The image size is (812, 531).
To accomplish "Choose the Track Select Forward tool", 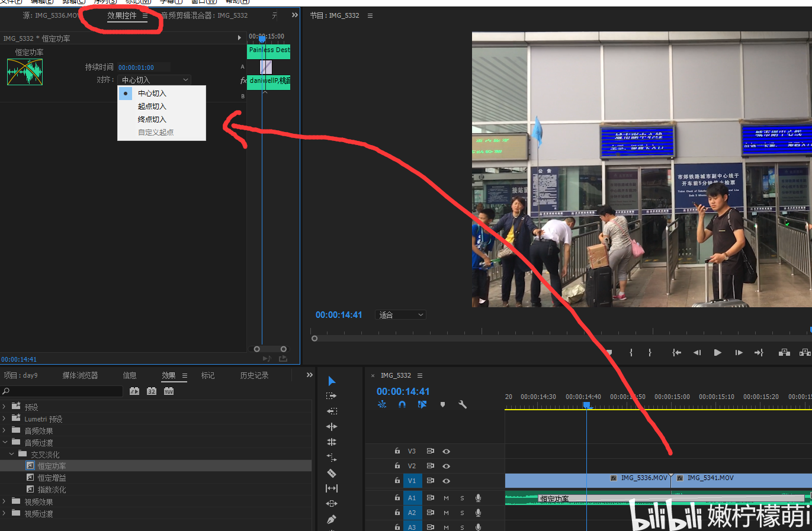I will point(332,396).
